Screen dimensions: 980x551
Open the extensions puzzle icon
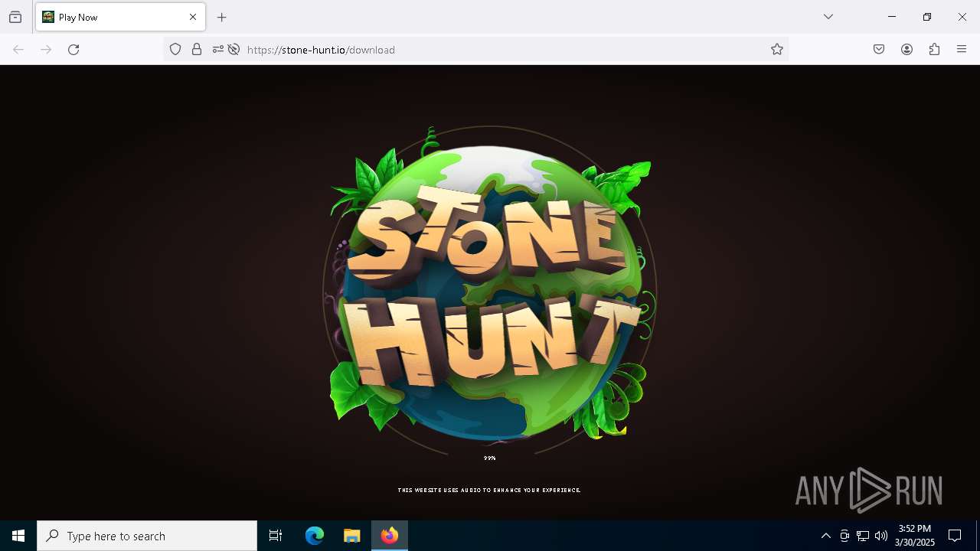(934, 50)
